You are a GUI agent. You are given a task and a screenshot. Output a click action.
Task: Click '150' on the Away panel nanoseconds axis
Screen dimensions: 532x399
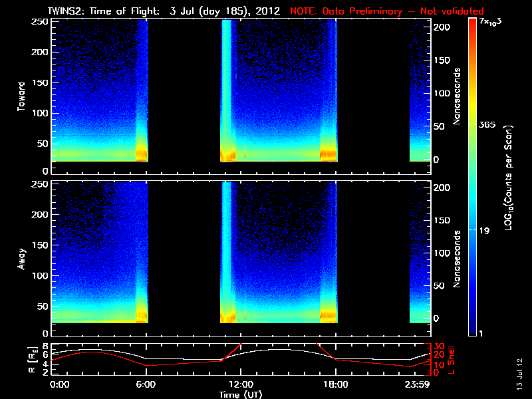pos(442,221)
